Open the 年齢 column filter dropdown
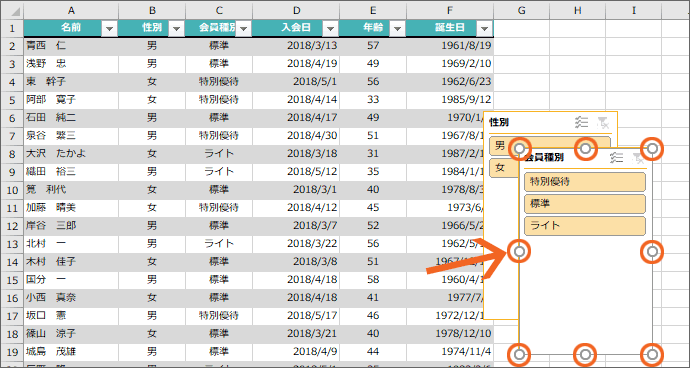 pyautogui.click(x=397, y=29)
